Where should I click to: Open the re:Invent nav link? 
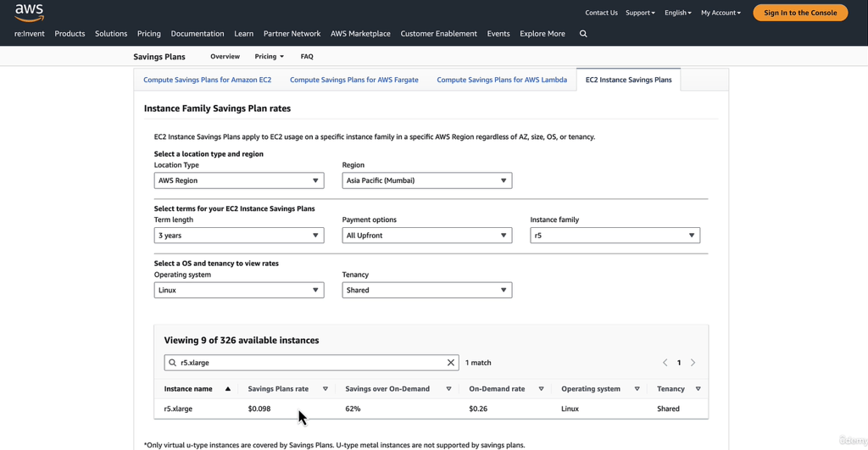tap(30, 34)
